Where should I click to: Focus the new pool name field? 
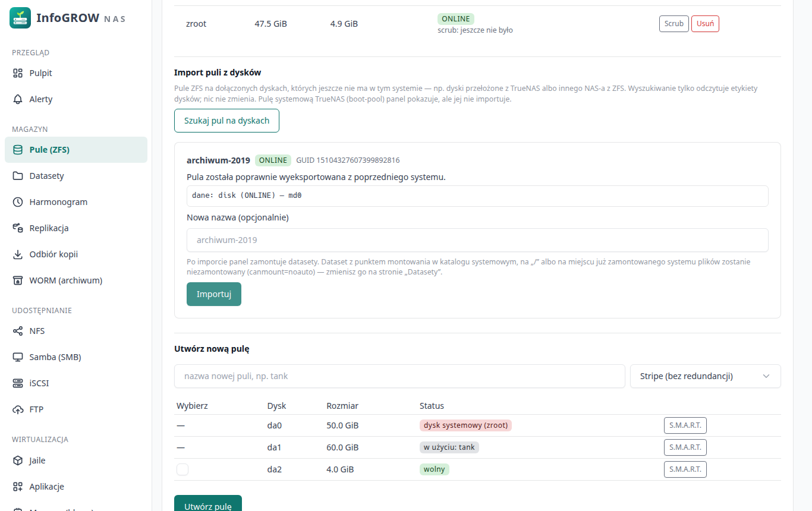point(399,376)
